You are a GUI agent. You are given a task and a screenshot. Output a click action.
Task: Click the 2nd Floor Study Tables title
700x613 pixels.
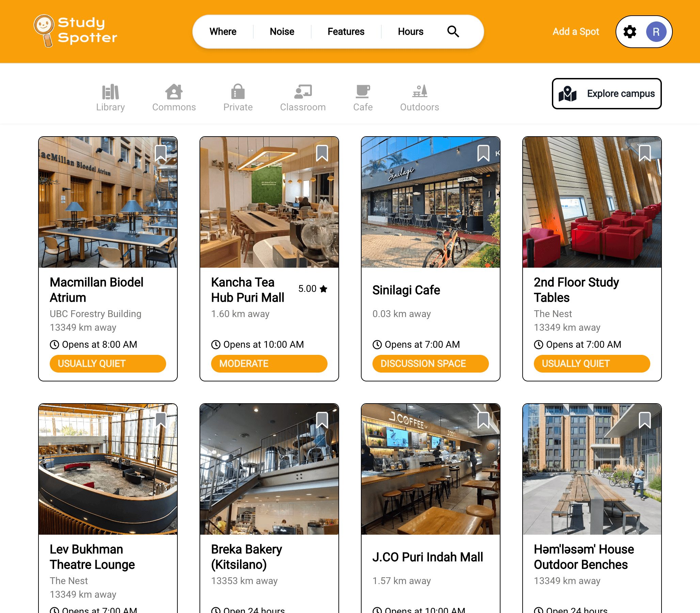tap(576, 290)
